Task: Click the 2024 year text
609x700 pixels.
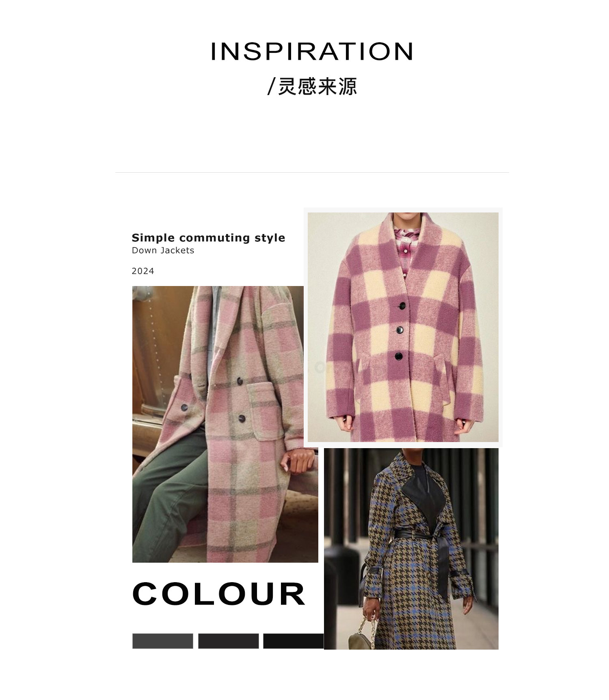Action: pyautogui.click(x=143, y=271)
